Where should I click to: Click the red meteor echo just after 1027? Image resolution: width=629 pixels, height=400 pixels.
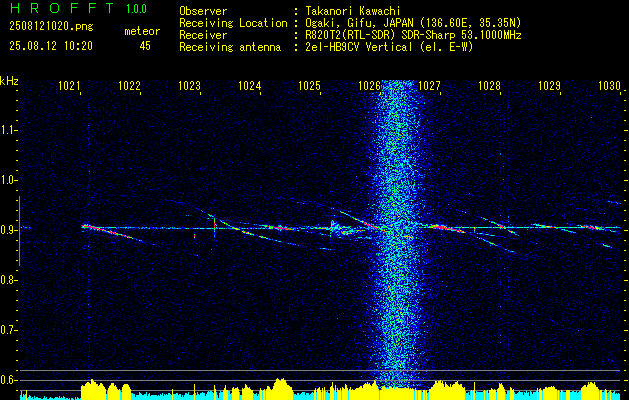click(445, 228)
